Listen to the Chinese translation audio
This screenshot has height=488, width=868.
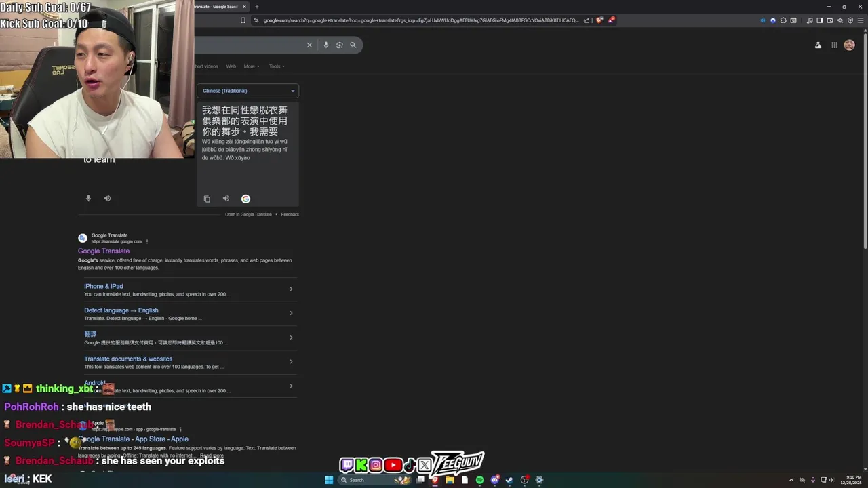pos(226,199)
